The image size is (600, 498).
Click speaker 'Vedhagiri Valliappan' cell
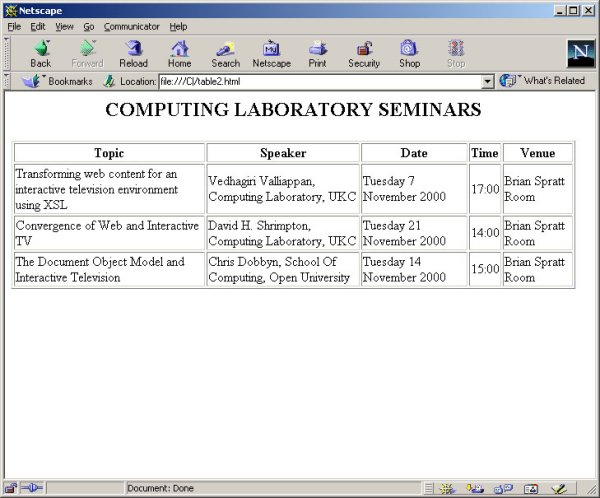(x=283, y=189)
